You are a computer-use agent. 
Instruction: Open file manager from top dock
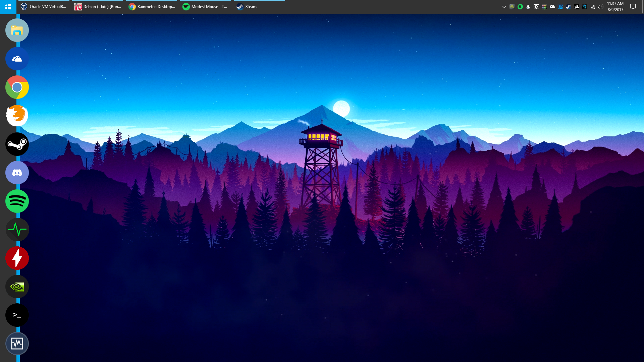click(17, 30)
